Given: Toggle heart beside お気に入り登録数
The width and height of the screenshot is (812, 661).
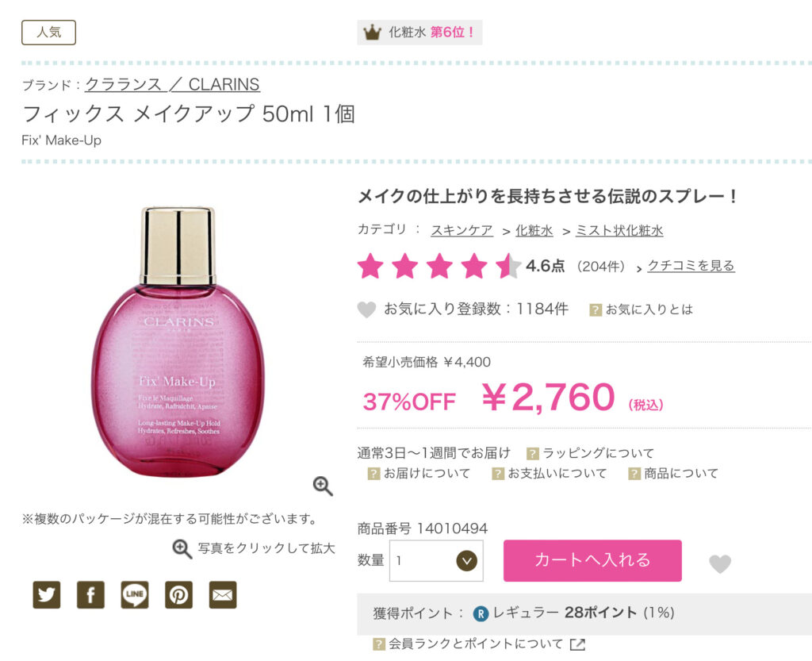Looking at the screenshot, I should point(366,309).
